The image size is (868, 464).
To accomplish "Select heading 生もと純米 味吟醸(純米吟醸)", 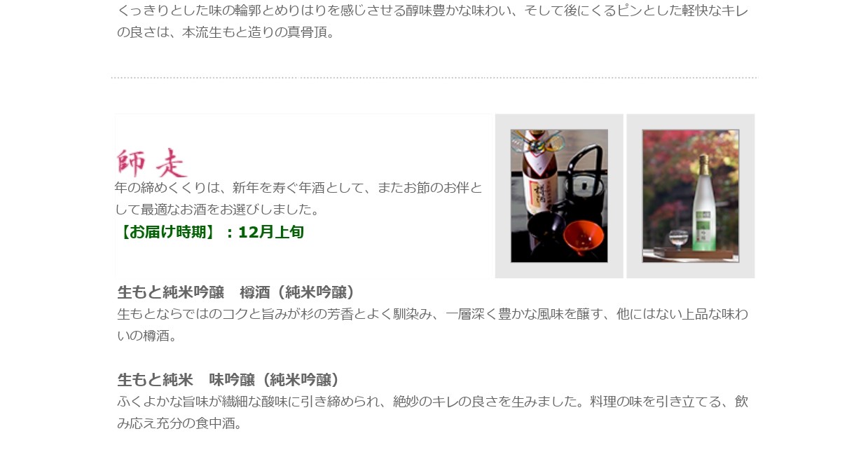I will (228, 380).
